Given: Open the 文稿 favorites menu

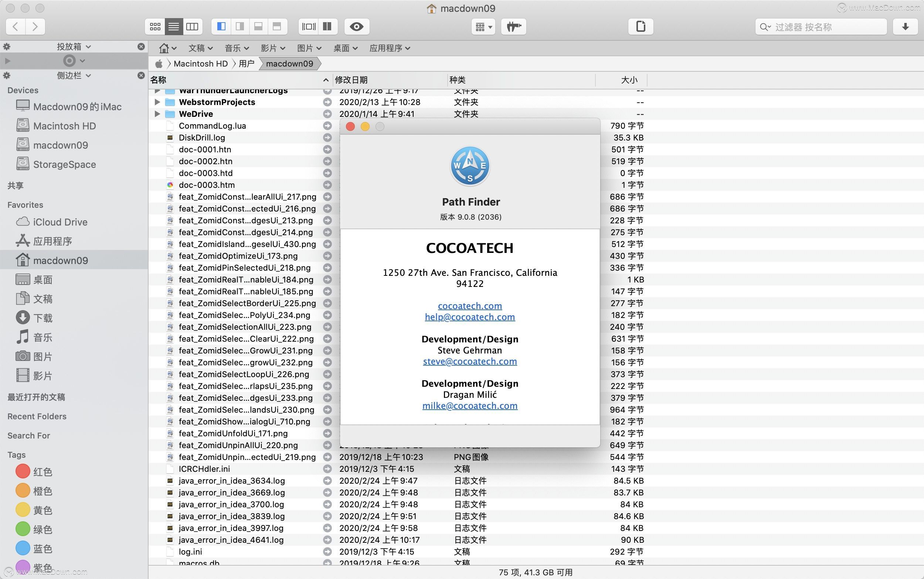Looking at the screenshot, I should [x=201, y=48].
